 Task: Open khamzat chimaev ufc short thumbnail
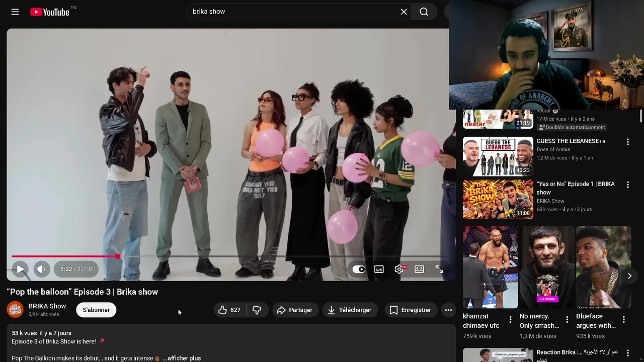point(490,267)
